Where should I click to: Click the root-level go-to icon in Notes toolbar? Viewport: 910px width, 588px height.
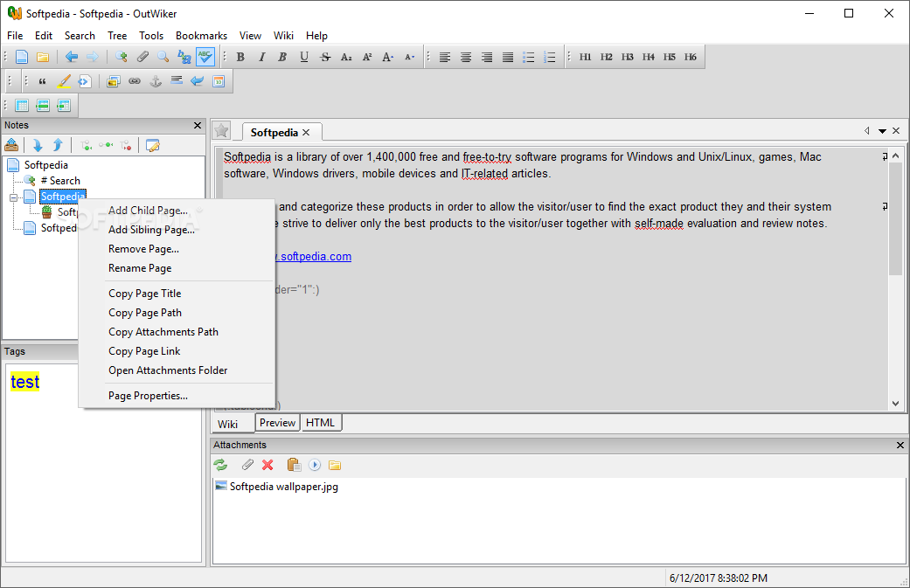click(x=11, y=145)
